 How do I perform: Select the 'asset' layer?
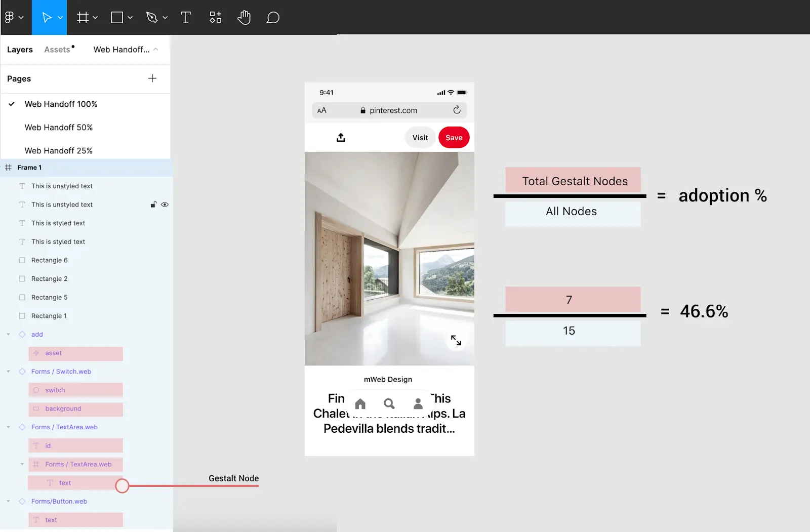(75, 353)
